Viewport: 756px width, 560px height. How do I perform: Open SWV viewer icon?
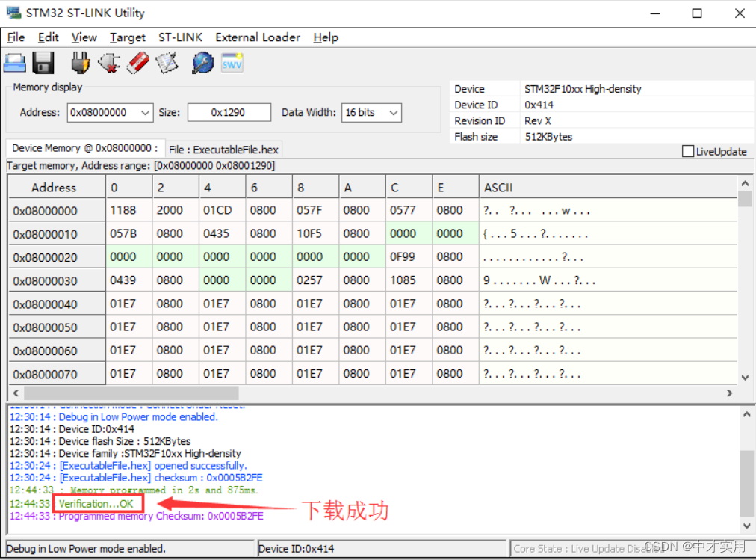pos(232,63)
